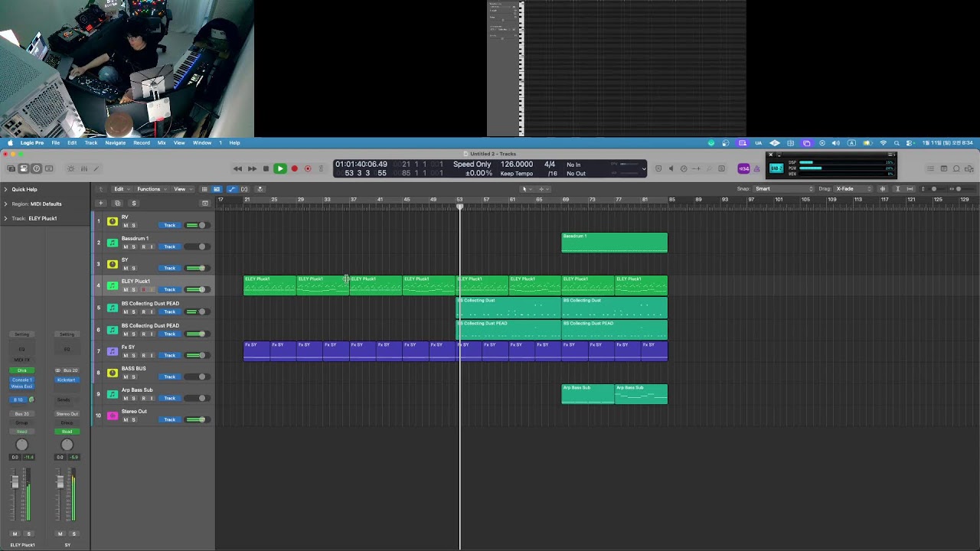
Task: Click Track button on RV track
Action: click(170, 225)
